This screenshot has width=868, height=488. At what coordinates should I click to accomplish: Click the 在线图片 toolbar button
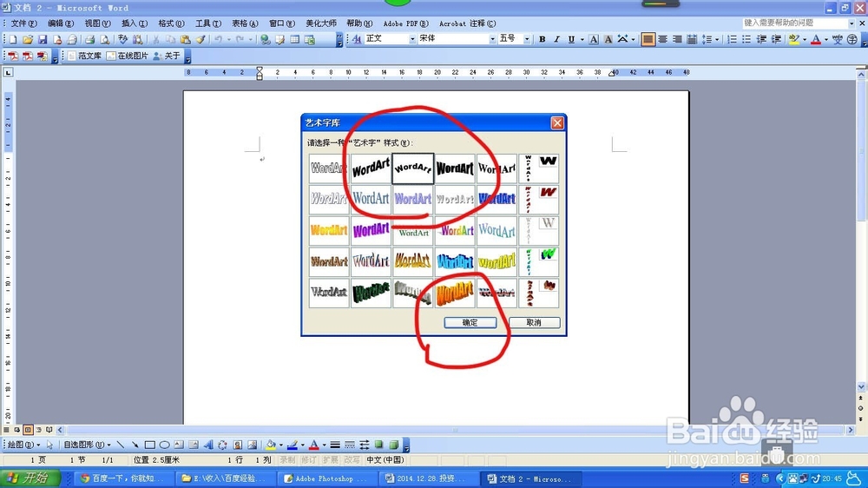(x=128, y=56)
